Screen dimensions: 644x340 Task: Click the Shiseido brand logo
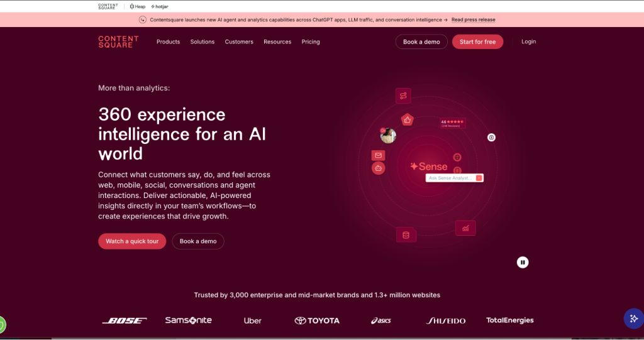click(446, 321)
